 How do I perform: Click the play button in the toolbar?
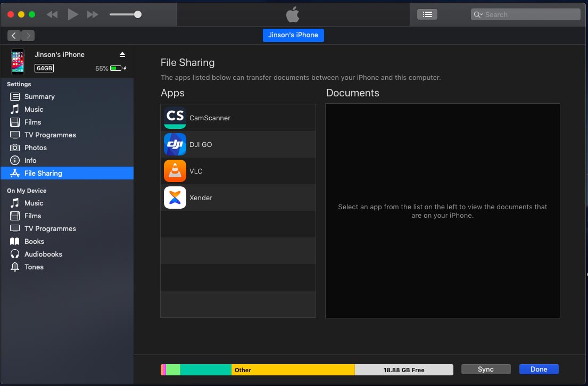point(73,14)
